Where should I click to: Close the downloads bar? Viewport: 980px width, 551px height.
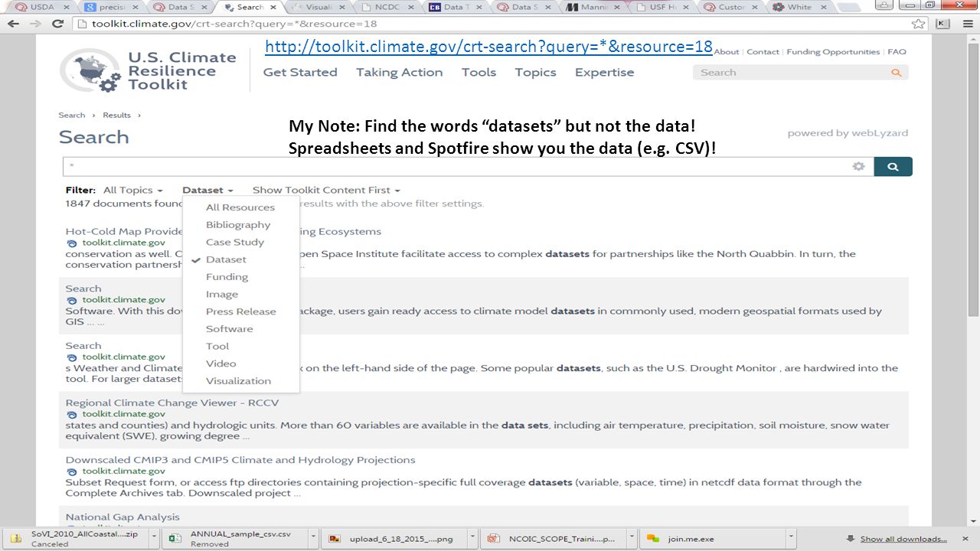tap(967, 538)
